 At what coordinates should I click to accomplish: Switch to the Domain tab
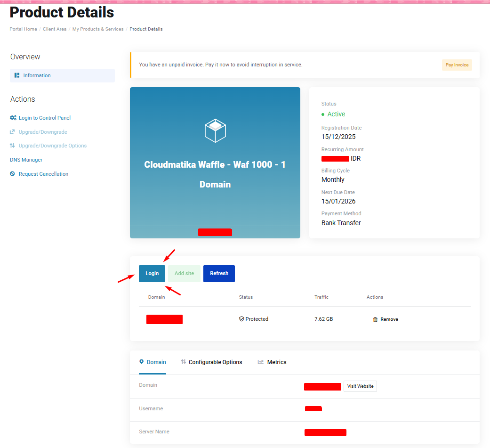(153, 362)
